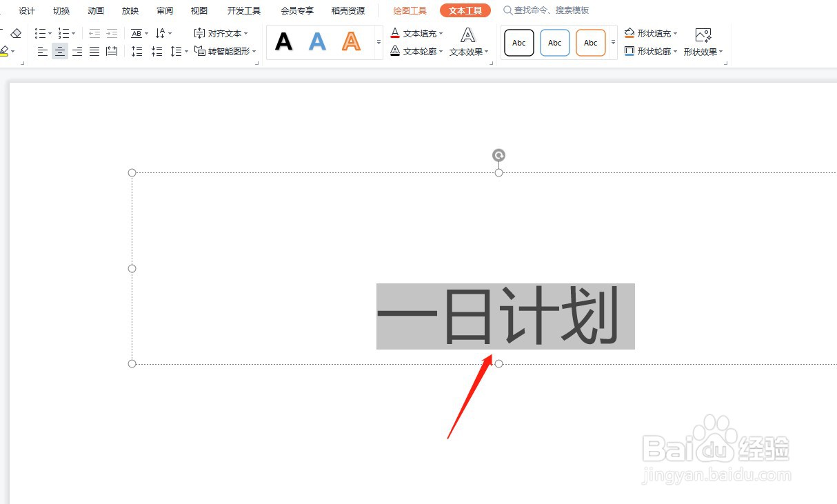The height and width of the screenshot is (504, 837).
Task: Open the 形状填充 dropdown arrow
Action: click(x=675, y=33)
